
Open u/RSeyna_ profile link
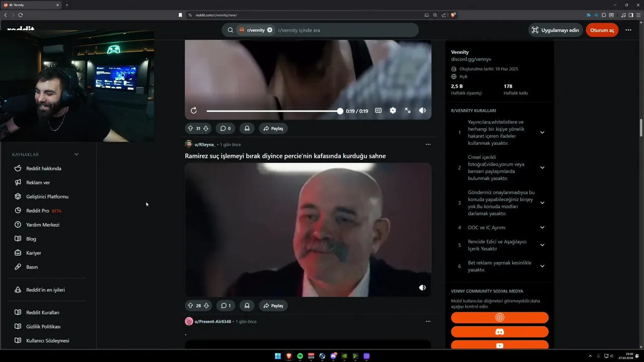point(205,144)
